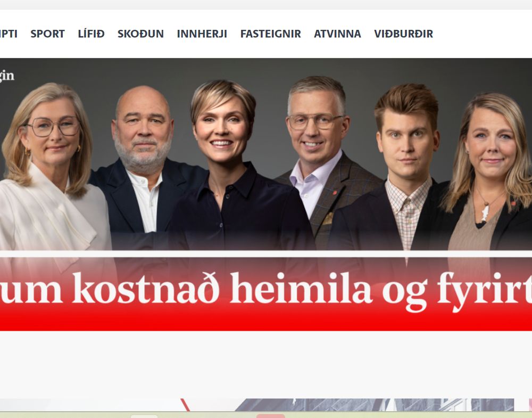This screenshot has height=418, width=532.
Task: Open the SKOÐUN menu item
Action: 140,34
